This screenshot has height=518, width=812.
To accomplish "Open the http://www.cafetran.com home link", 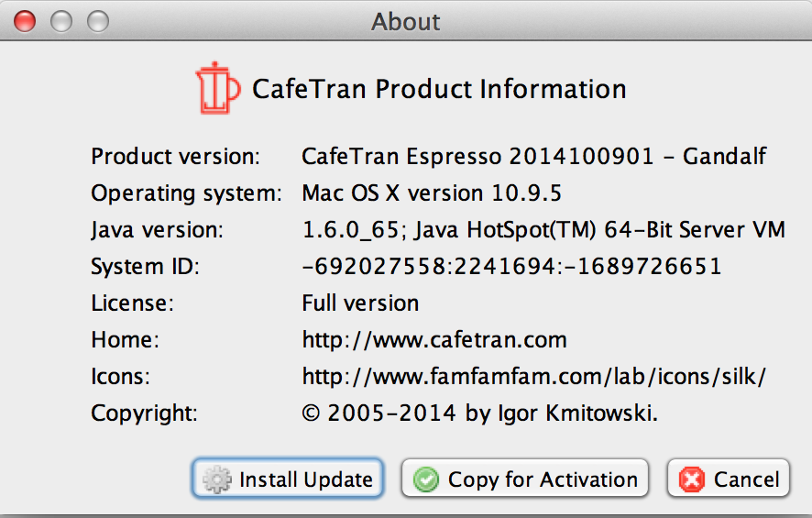I will point(433,340).
